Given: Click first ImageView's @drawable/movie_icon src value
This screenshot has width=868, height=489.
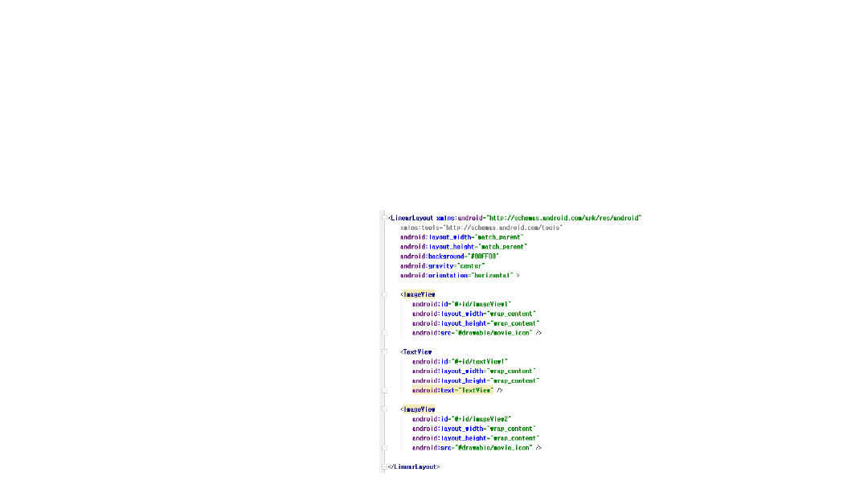Looking at the screenshot, I should (493, 333).
